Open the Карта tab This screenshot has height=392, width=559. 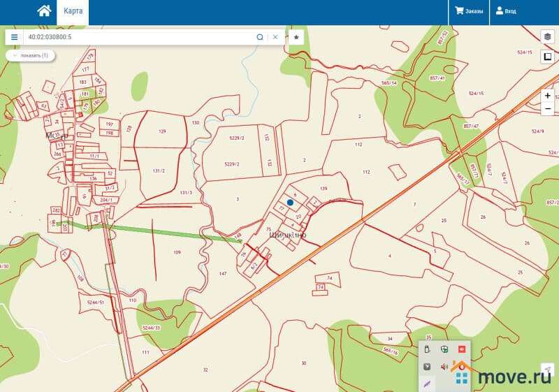73,11
